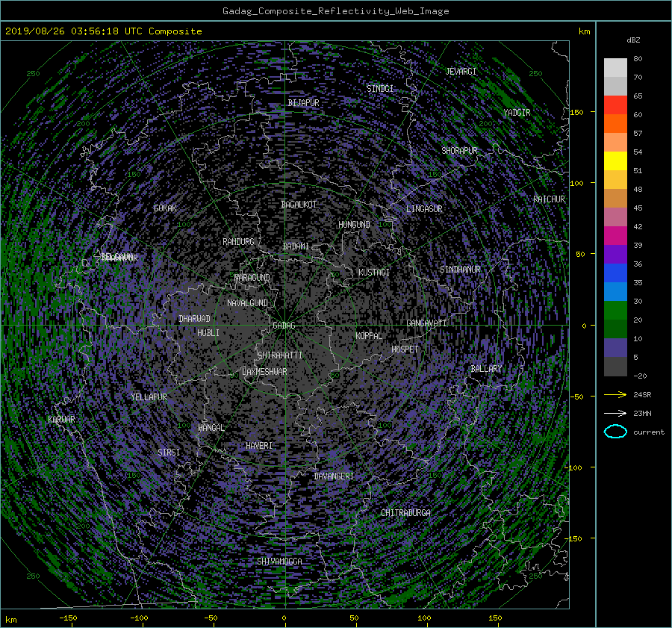Click the LAXMESHWAR city label

pyautogui.click(x=264, y=372)
